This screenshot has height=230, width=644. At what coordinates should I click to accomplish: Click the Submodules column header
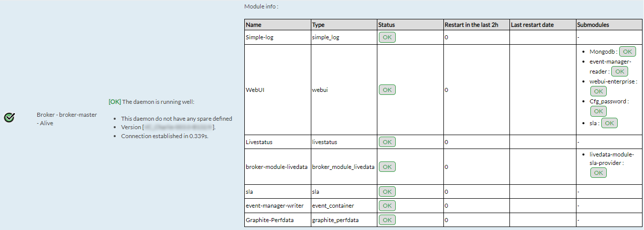(x=593, y=25)
